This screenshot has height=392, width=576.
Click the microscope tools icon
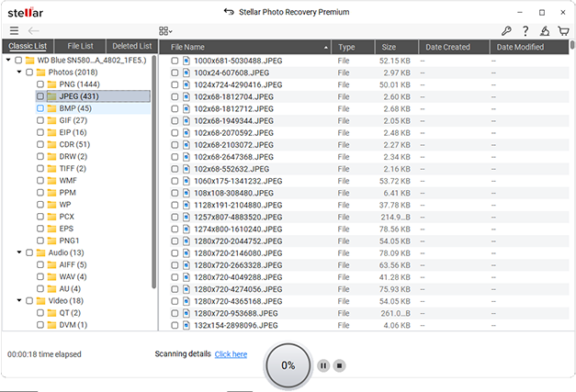pyautogui.click(x=545, y=31)
